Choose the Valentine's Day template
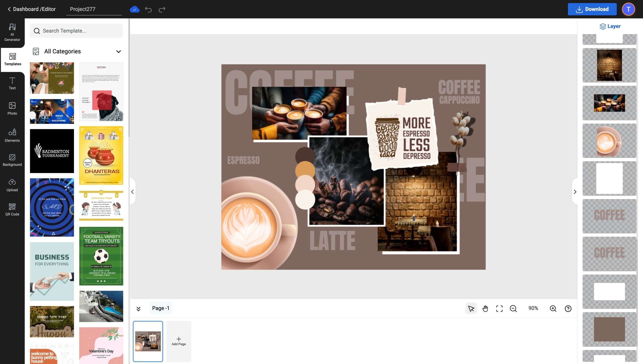 pyautogui.click(x=101, y=345)
